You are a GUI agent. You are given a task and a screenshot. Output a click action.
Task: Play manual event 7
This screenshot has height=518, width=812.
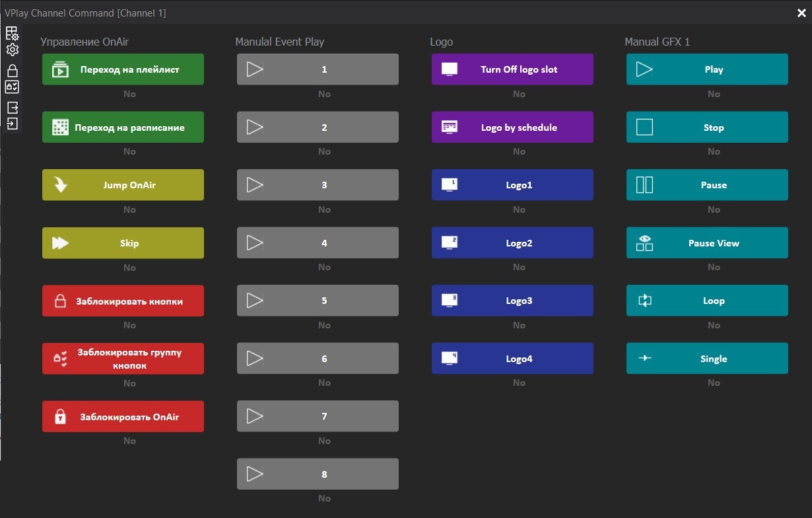pos(318,416)
